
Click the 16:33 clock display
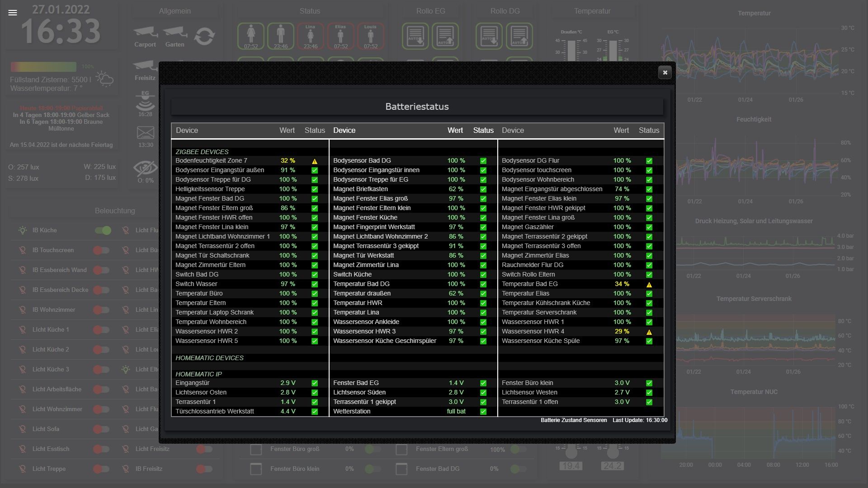[61, 32]
